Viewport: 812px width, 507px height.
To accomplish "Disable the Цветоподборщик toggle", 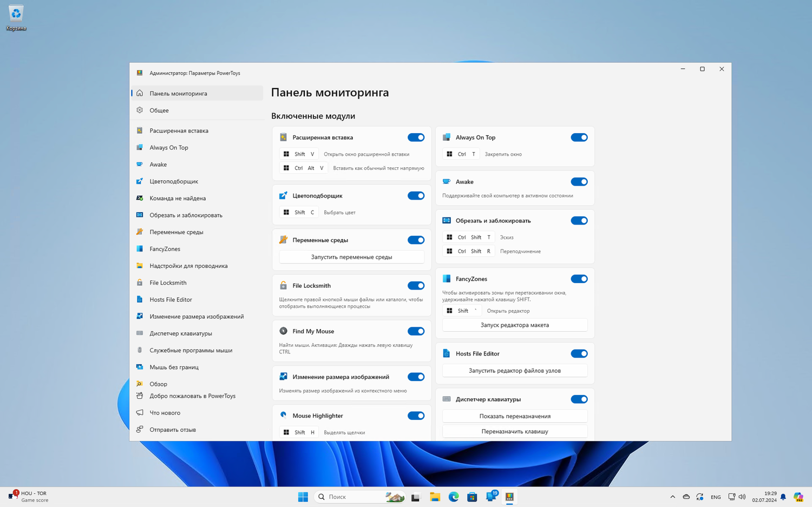I will 416,196.
